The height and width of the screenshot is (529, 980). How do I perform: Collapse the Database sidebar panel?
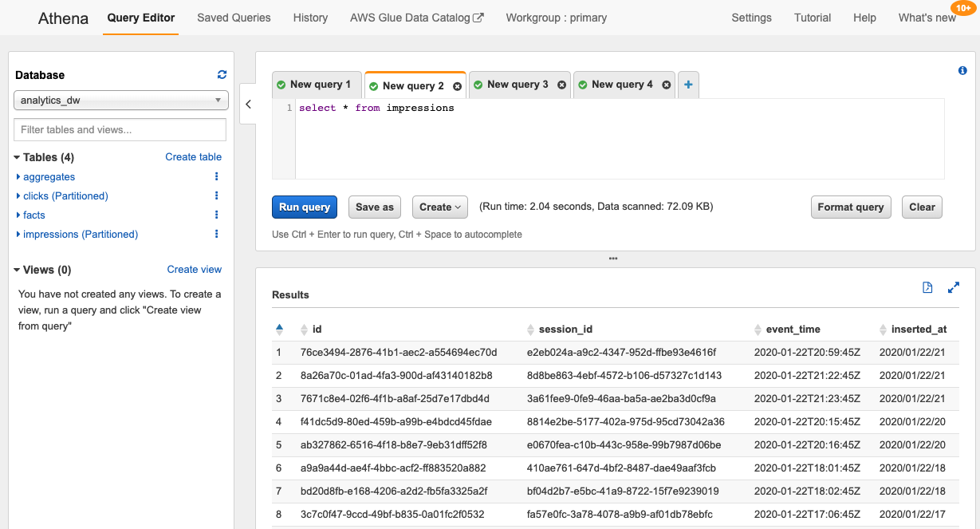point(248,104)
